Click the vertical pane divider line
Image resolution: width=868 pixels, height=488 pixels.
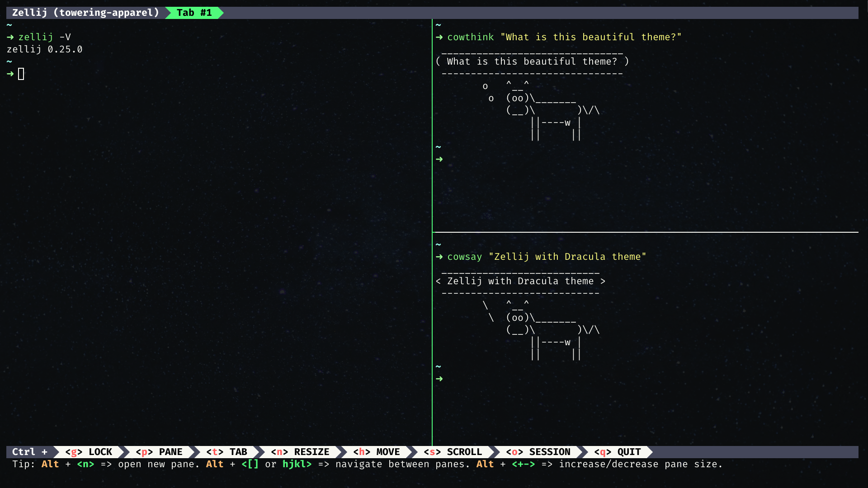click(434, 238)
